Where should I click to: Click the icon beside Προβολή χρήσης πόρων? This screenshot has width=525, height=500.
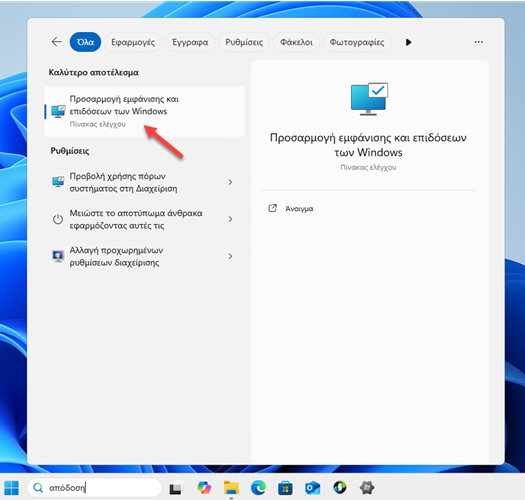point(58,182)
